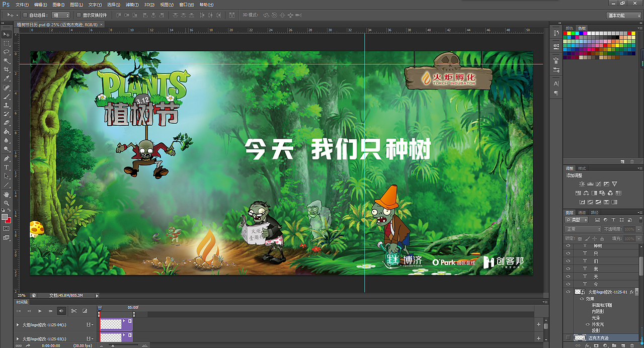644x348 pixels.
Task: Show the 迈克杰克逊 layer
Action: point(569,338)
